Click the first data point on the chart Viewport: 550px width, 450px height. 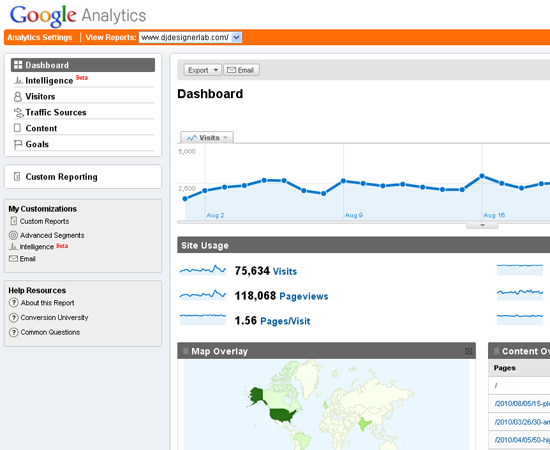pyautogui.click(x=185, y=199)
